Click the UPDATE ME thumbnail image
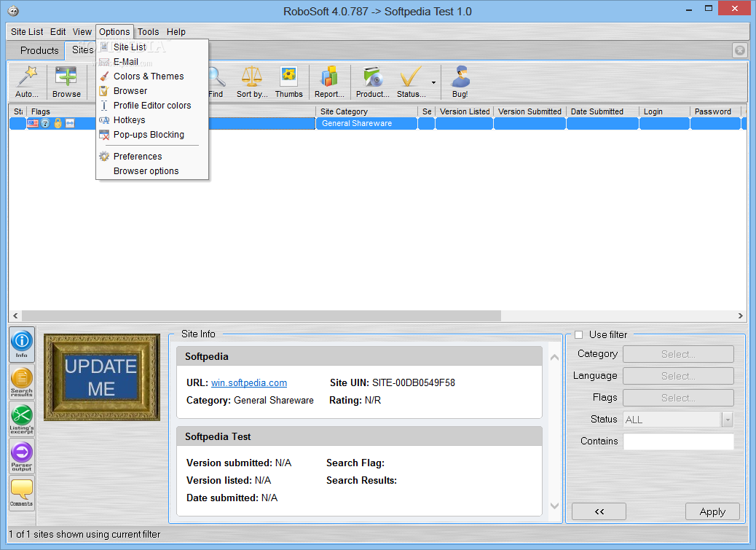Screen dimensions: 756x550 click(x=102, y=377)
